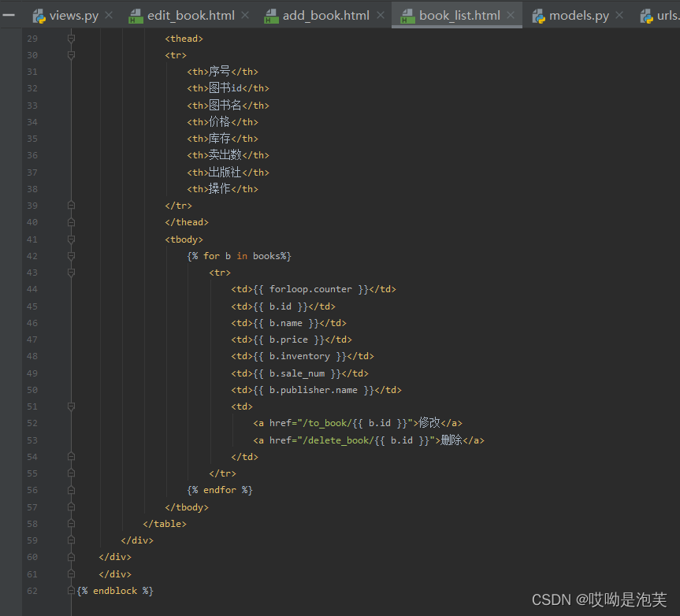This screenshot has width=680, height=616.
Task: Click the /to_book/ href string
Action: pyautogui.click(x=327, y=423)
